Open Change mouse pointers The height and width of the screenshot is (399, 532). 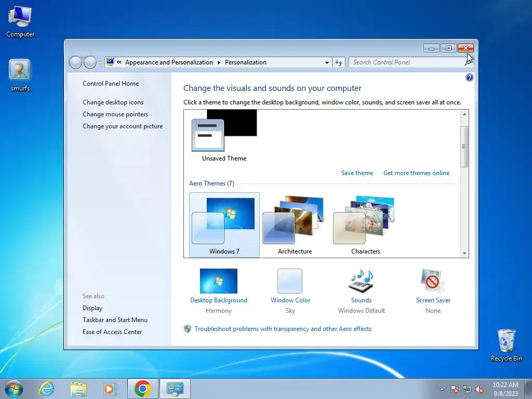[115, 114]
